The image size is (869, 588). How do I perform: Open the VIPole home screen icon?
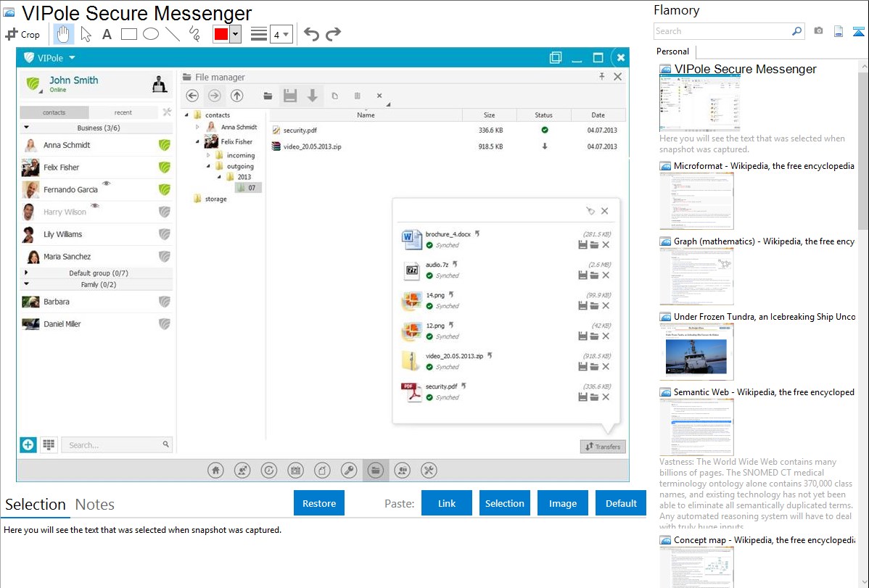point(215,471)
